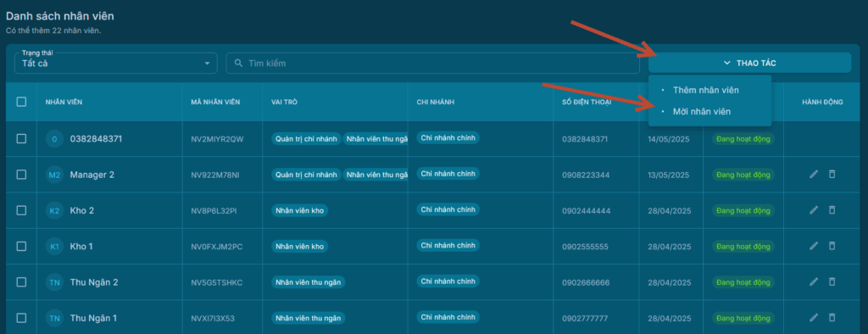Click date 13/05/2025 for Manager 2
Viewport: 868px width, 334px height.
pyautogui.click(x=669, y=175)
